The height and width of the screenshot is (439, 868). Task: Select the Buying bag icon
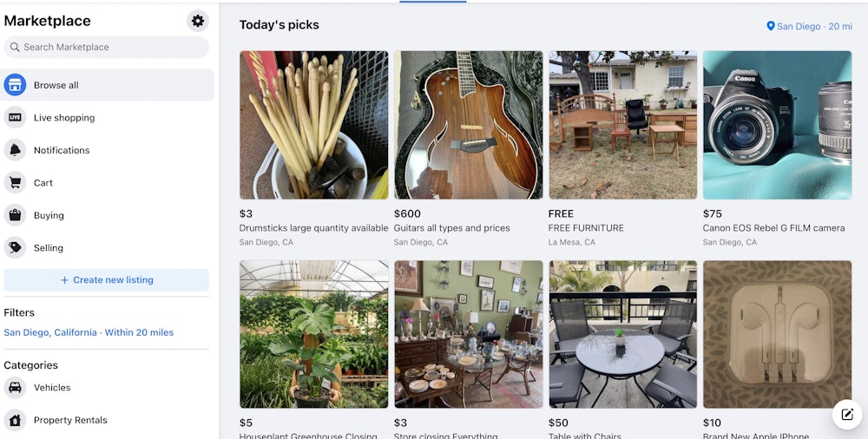coord(15,215)
